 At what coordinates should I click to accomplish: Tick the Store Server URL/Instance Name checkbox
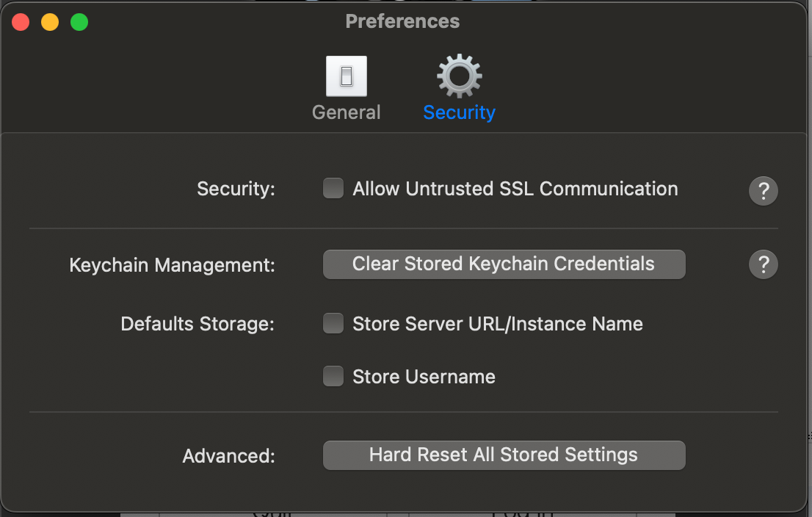point(333,323)
